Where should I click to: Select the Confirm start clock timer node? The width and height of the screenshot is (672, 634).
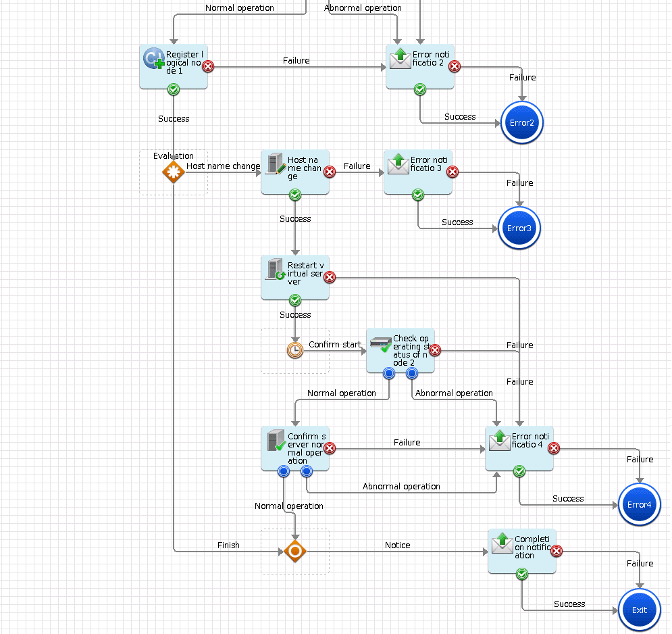tap(295, 350)
